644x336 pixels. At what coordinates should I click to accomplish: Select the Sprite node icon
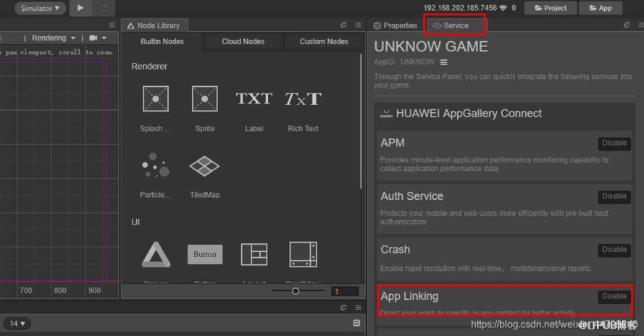(204, 98)
